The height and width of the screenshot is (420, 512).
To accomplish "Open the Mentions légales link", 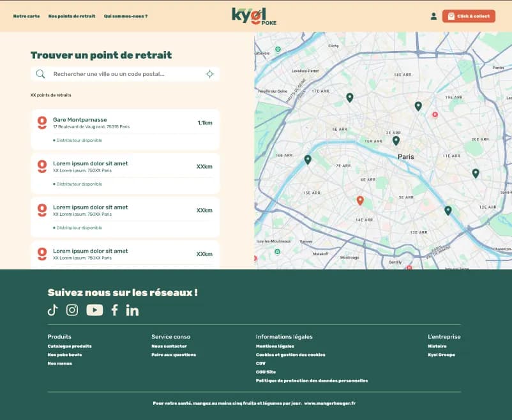I will [x=275, y=346].
